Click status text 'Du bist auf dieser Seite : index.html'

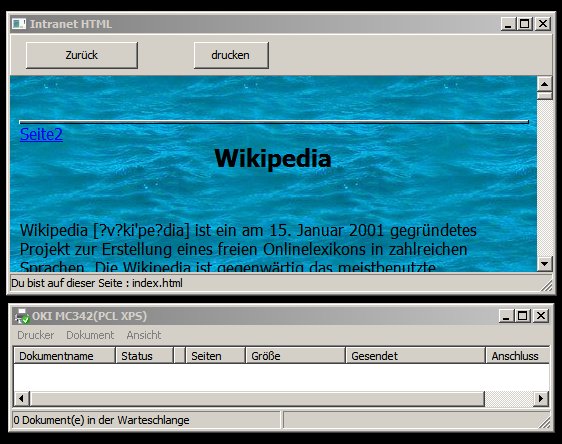(97, 283)
